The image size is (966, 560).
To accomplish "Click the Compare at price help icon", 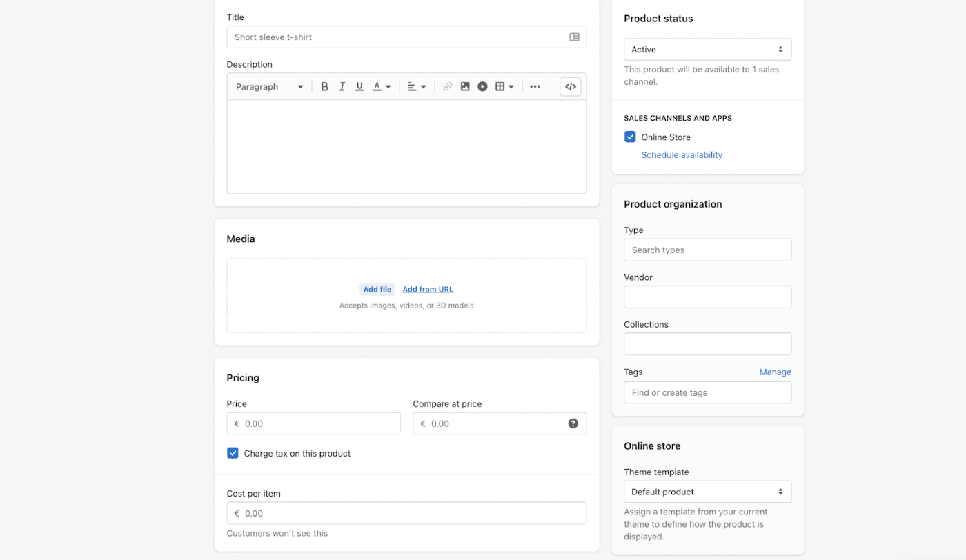I will 573,423.
